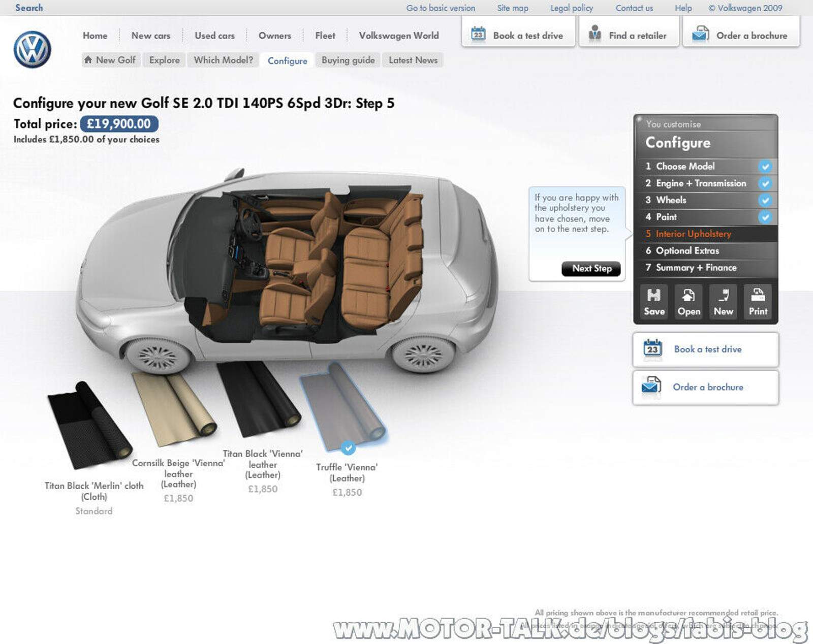Select Titan Black 'Merlin' cloth upholstery roll
This screenshot has height=644, width=813.
(x=90, y=424)
